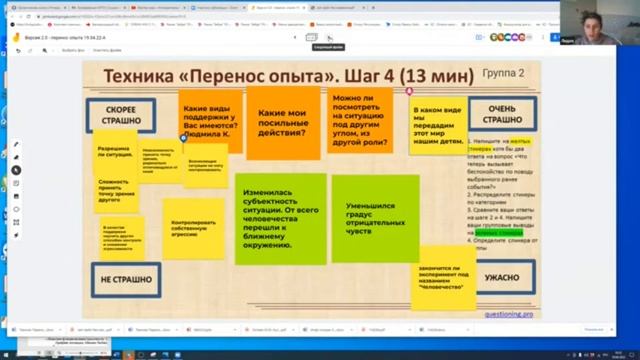640x360 pixels.
Task: Click the 'Очистить фрейм' clear frame button
Action: coord(107,51)
